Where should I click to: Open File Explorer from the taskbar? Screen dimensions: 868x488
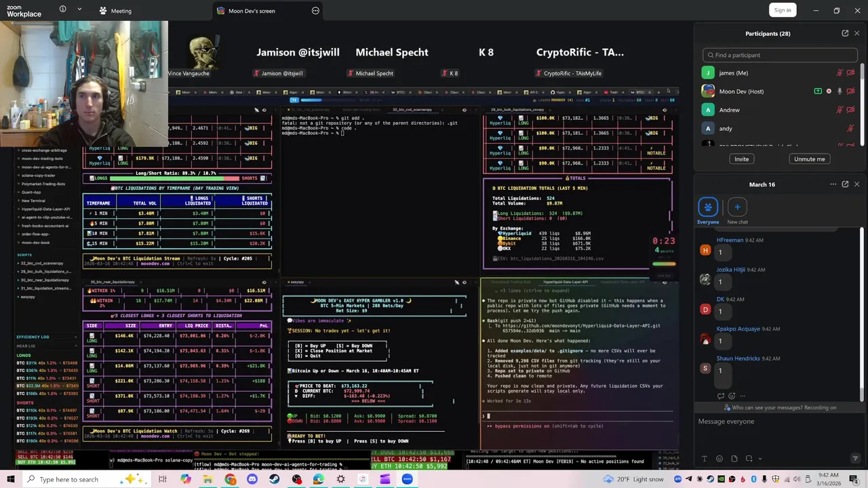click(208, 479)
